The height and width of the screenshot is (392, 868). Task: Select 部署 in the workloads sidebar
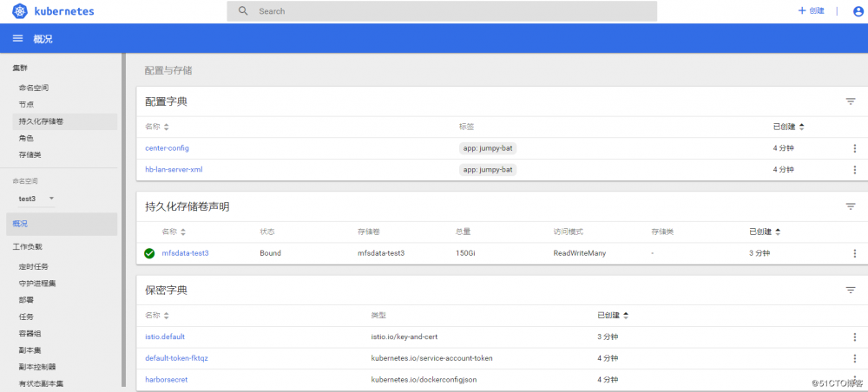(26, 300)
